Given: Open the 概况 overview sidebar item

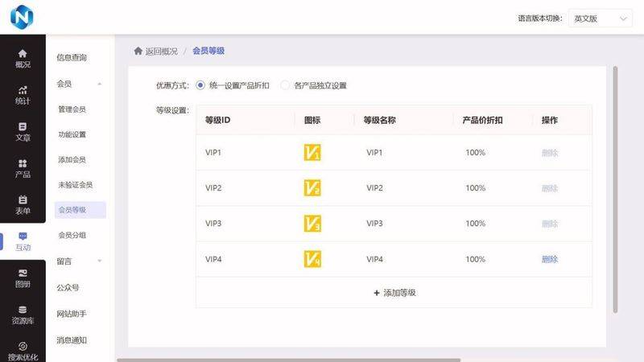Looking at the screenshot, I should click(x=23, y=59).
